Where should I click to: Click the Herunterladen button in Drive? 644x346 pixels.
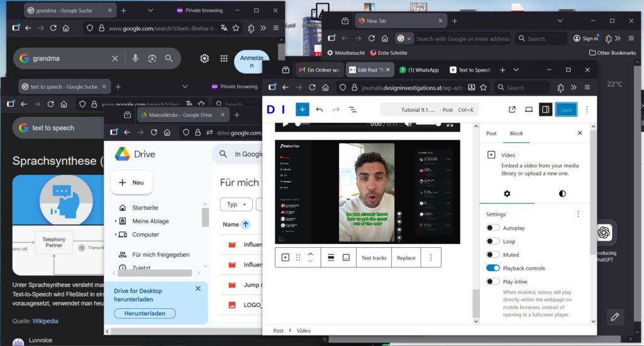145,313
